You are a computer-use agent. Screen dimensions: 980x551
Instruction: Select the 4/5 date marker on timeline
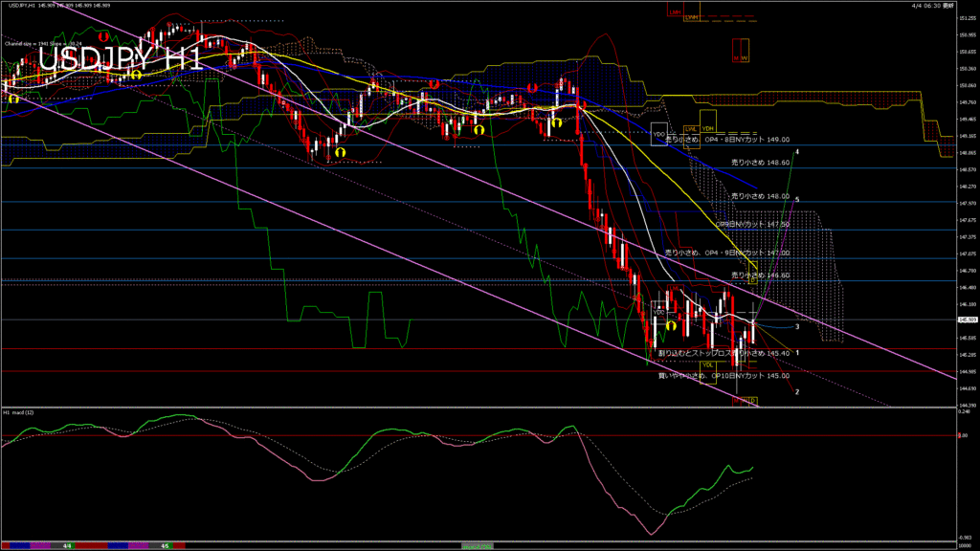coord(166,545)
